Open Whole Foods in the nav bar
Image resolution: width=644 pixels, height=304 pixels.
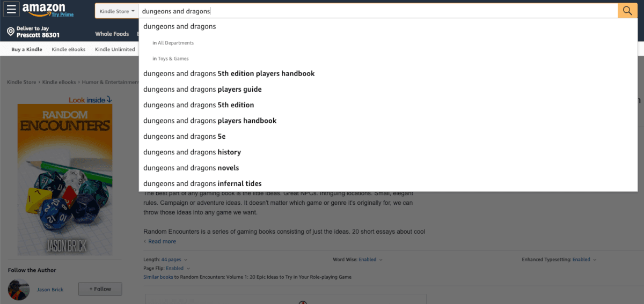click(x=112, y=34)
